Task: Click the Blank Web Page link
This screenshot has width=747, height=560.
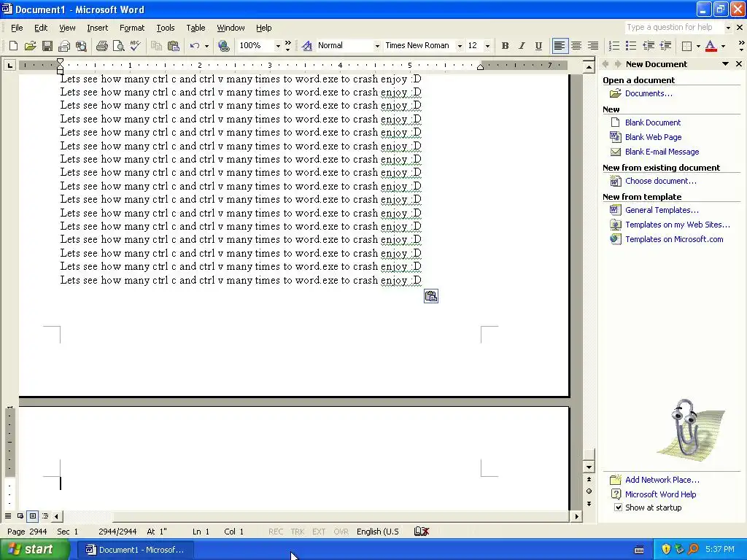Action: pos(653,137)
